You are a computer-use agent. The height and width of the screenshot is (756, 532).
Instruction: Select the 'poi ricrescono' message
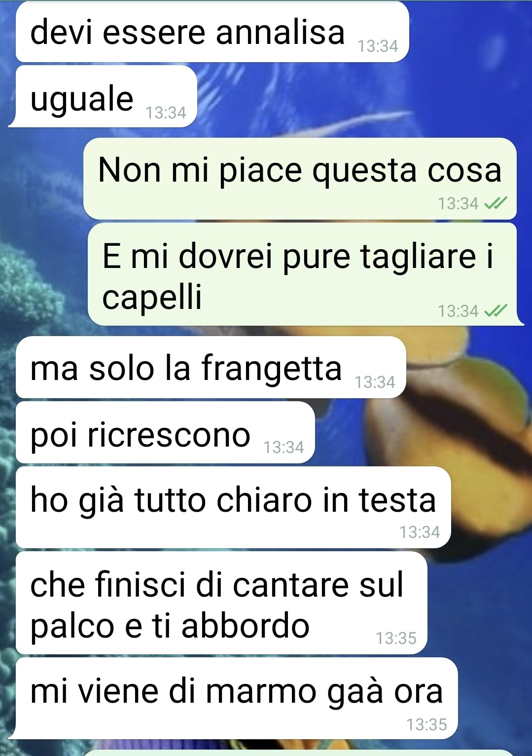[x=165, y=433]
